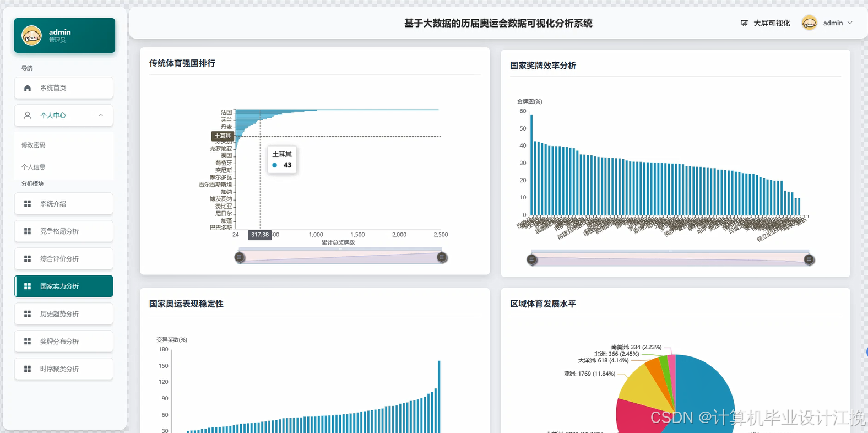
Task: Click the grid icon beside 时序聚类分析
Action: pyautogui.click(x=28, y=369)
